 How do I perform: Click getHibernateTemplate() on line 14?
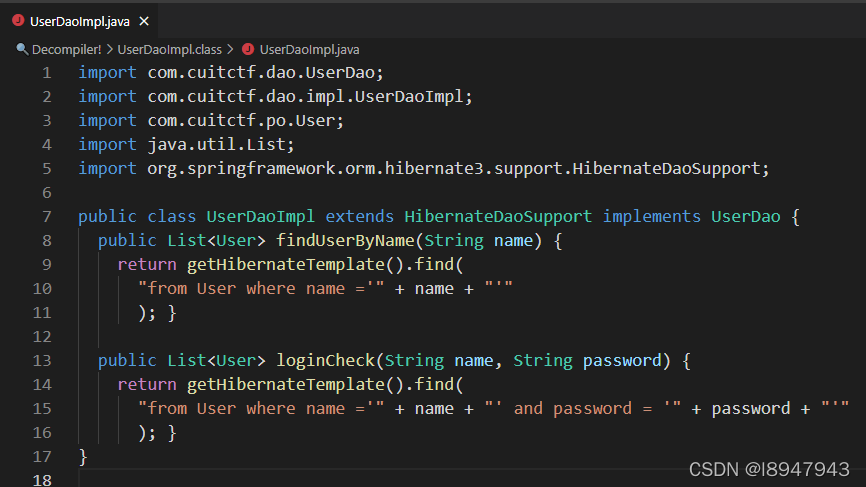tap(295, 384)
